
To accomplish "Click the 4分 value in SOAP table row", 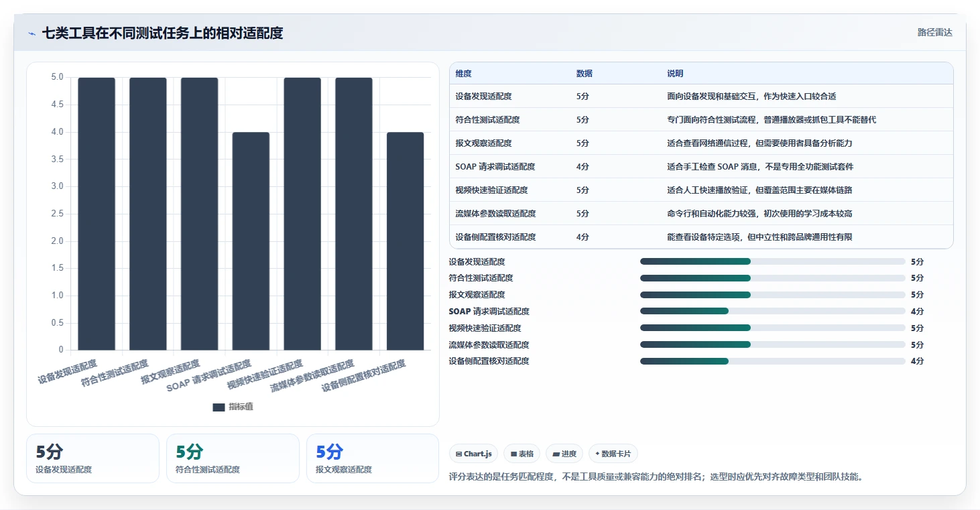I will click(x=583, y=167).
